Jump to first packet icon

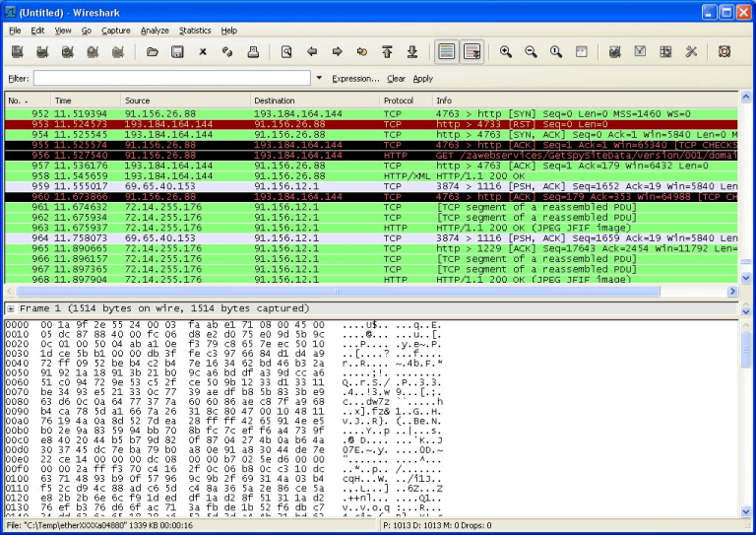coord(387,51)
